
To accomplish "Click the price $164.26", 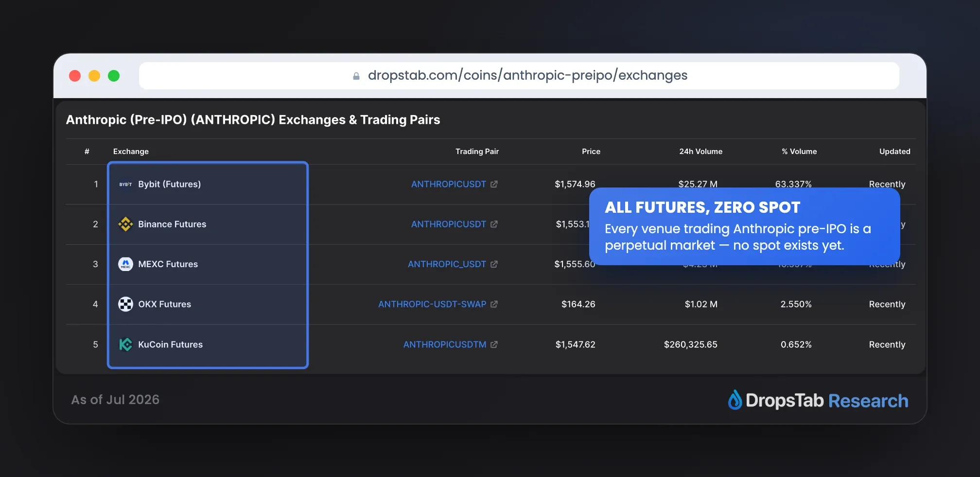I will pyautogui.click(x=578, y=304).
